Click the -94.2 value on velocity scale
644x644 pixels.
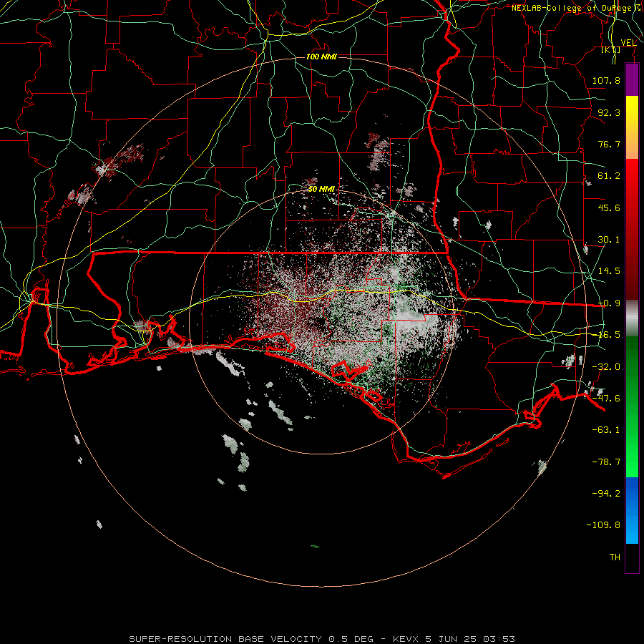pos(606,494)
